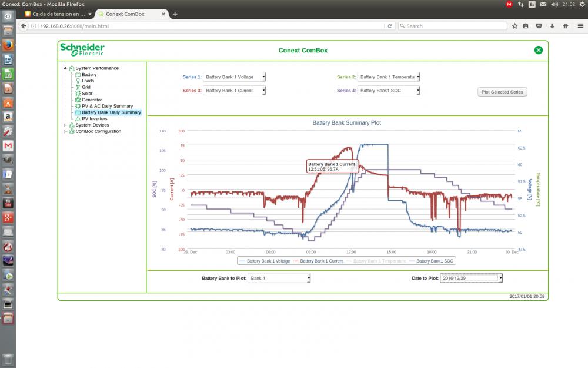Go back with the browser back arrow
Viewport: 588px width, 368px height.
(x=24, y=26)
